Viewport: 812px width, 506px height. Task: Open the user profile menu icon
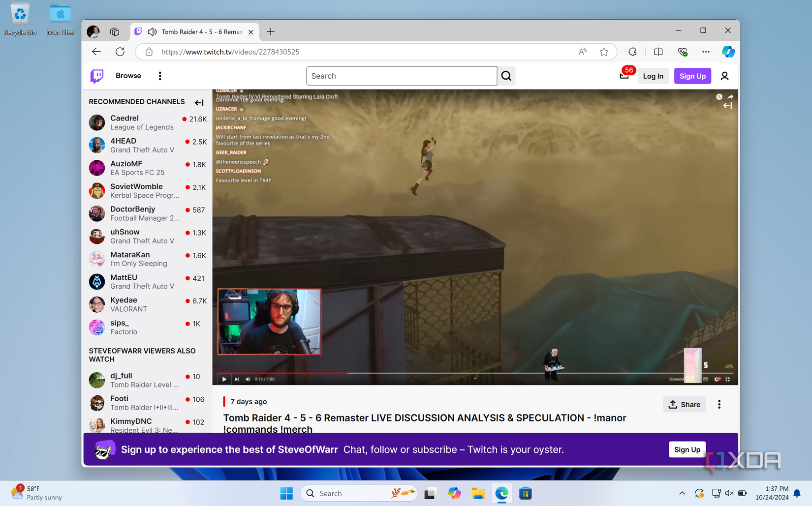click(725, 76)
